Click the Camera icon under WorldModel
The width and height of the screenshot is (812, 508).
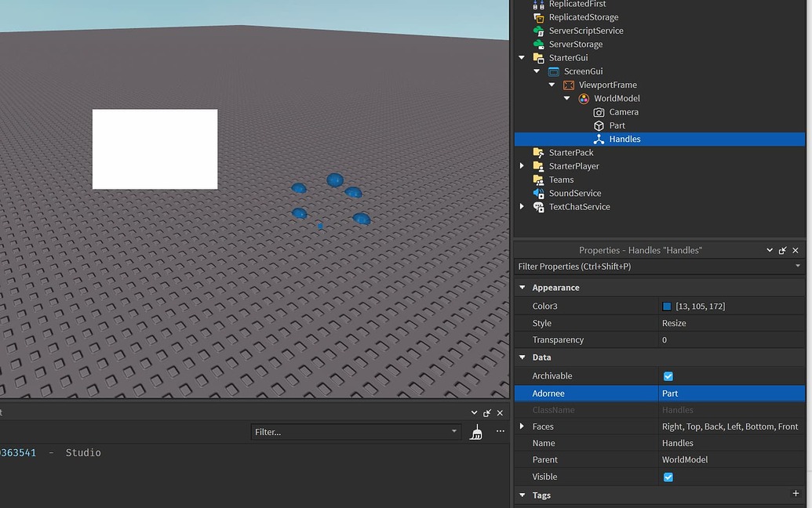(599, 111)
